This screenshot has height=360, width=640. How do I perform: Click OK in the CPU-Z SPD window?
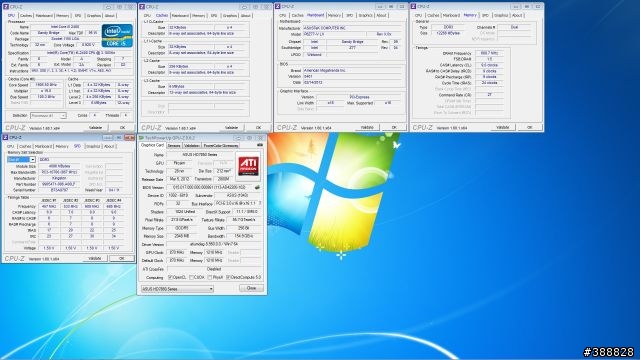121,258
